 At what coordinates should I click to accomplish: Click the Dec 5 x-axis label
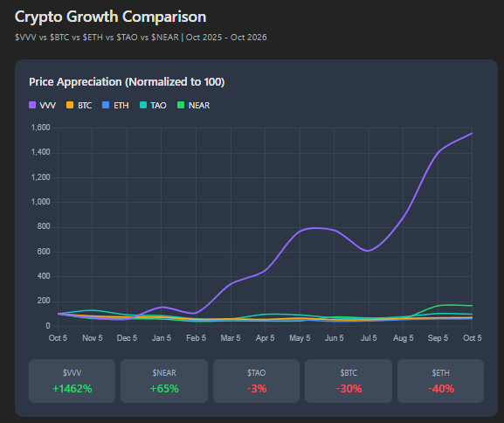[127, 338]
